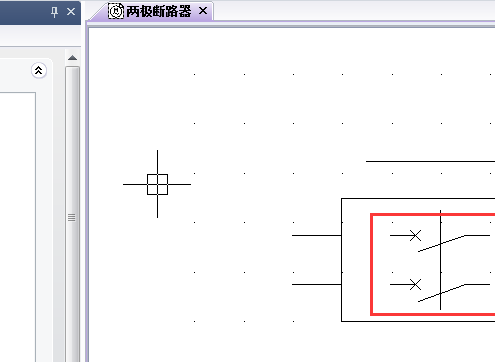Viewport: 495px width, 362px height.
Task: Click the lower slanted switch blade line
Action: [x=441, y=293]
